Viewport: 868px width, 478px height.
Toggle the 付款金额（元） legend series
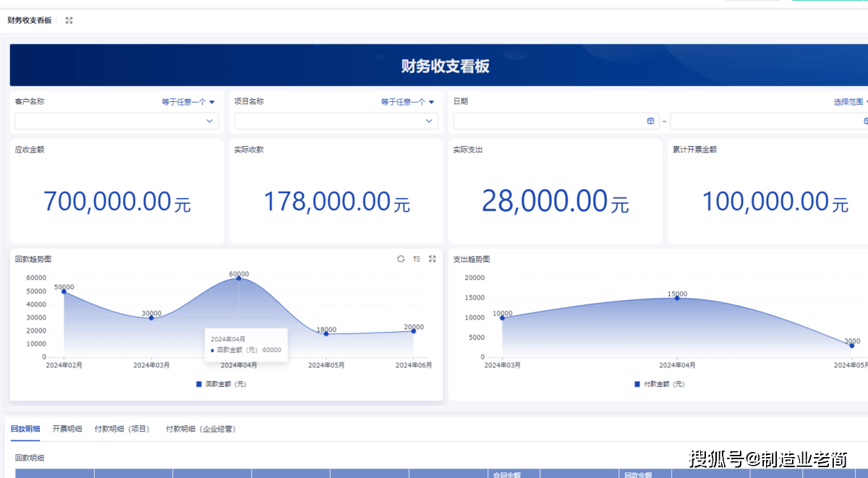[659, 384]
